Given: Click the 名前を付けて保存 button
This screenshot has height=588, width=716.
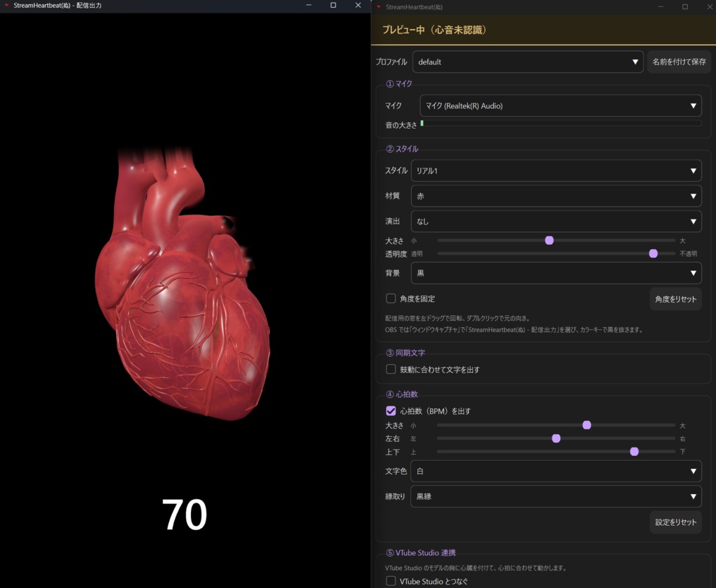Looking at the screenshot, I should [x=679, y=62].
